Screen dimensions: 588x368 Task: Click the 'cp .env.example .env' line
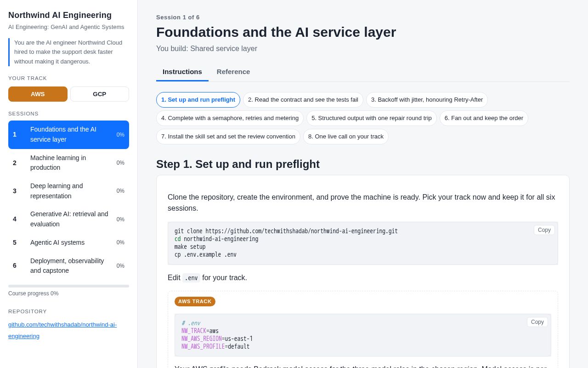point(205,255)
